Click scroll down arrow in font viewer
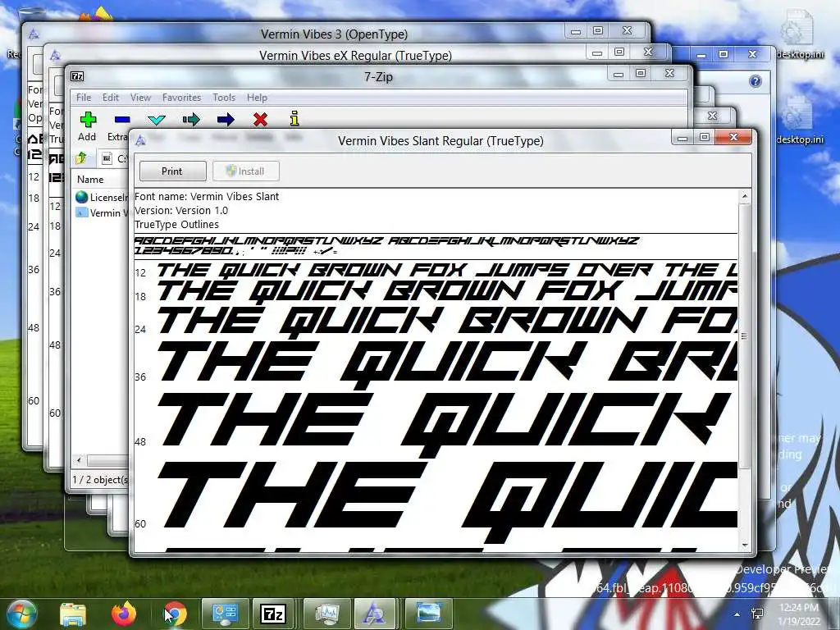840x630 pixels. point(745,545)
